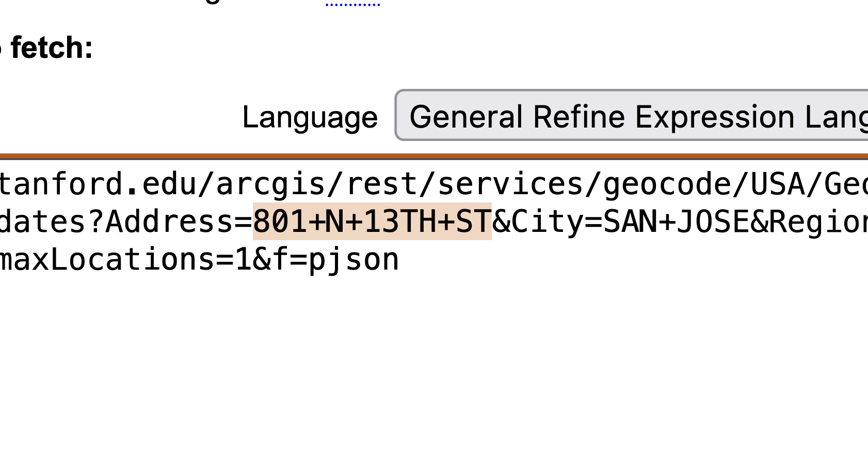Click the Language label

click(310, 117)
